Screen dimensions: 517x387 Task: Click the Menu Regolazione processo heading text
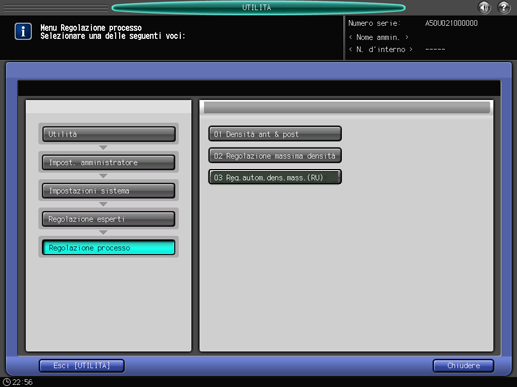pyautogui.click(x=91, y=28)
